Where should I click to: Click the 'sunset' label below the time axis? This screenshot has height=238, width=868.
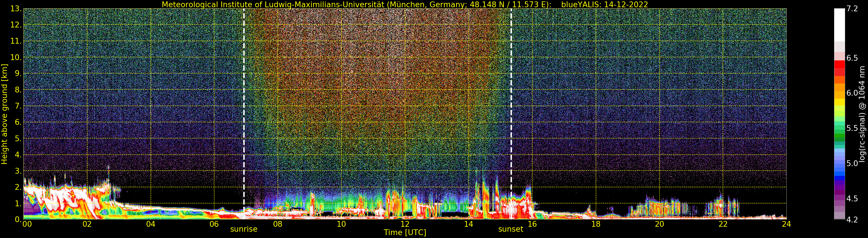511,229
